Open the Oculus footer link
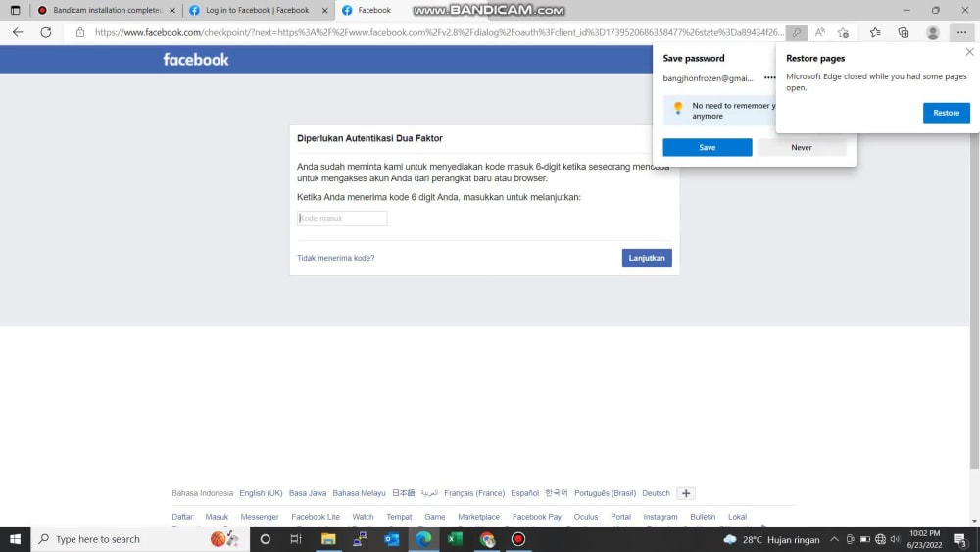The image size is (980, 552). pyautogui.click(x=586, y=517)
